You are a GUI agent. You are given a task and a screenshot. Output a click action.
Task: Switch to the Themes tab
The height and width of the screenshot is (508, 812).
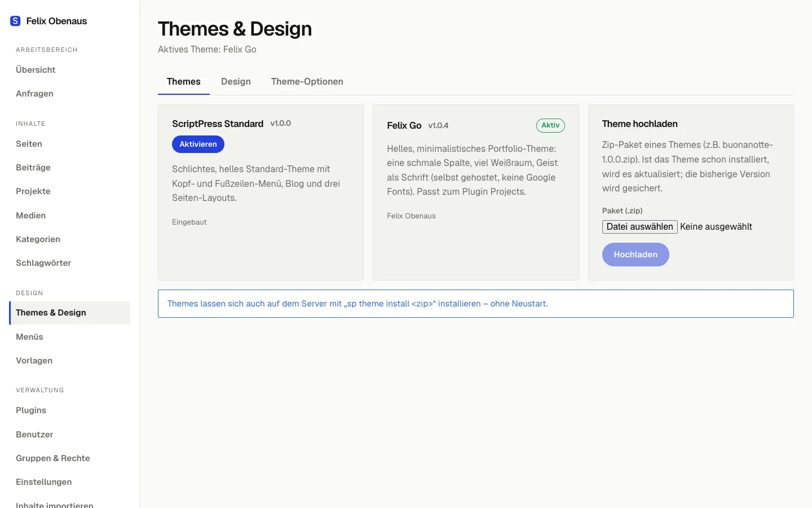point(184,81)
